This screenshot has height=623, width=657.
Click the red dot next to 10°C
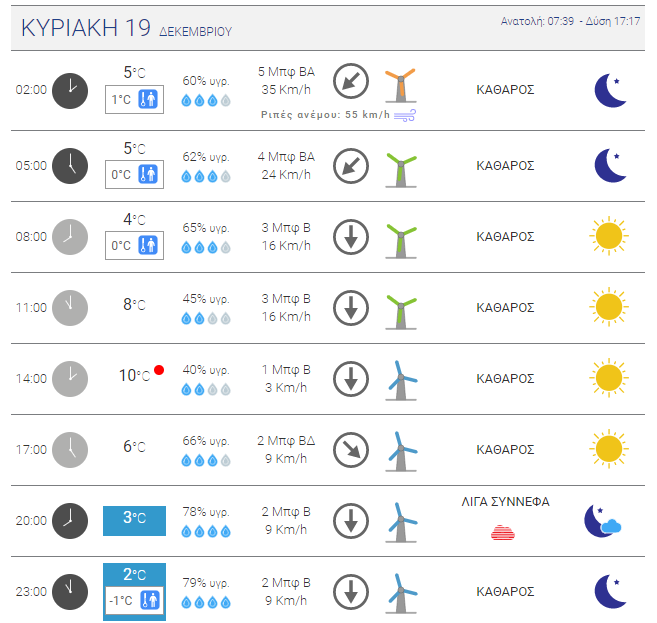pyautogui.click(x=159, y=370)
